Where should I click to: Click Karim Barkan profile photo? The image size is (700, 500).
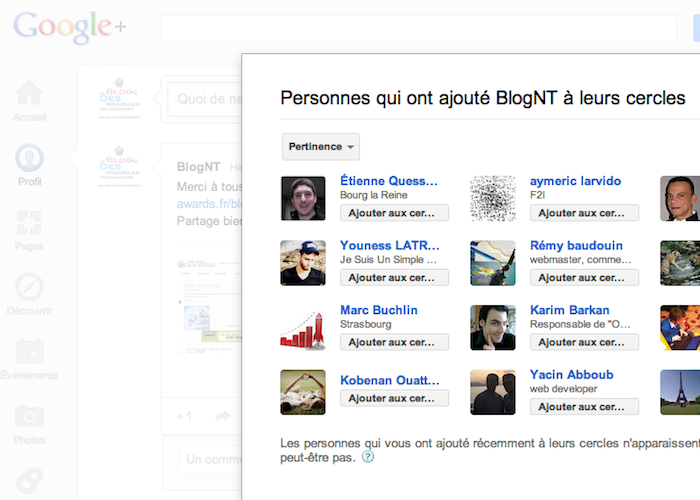(x=493, y=328)
